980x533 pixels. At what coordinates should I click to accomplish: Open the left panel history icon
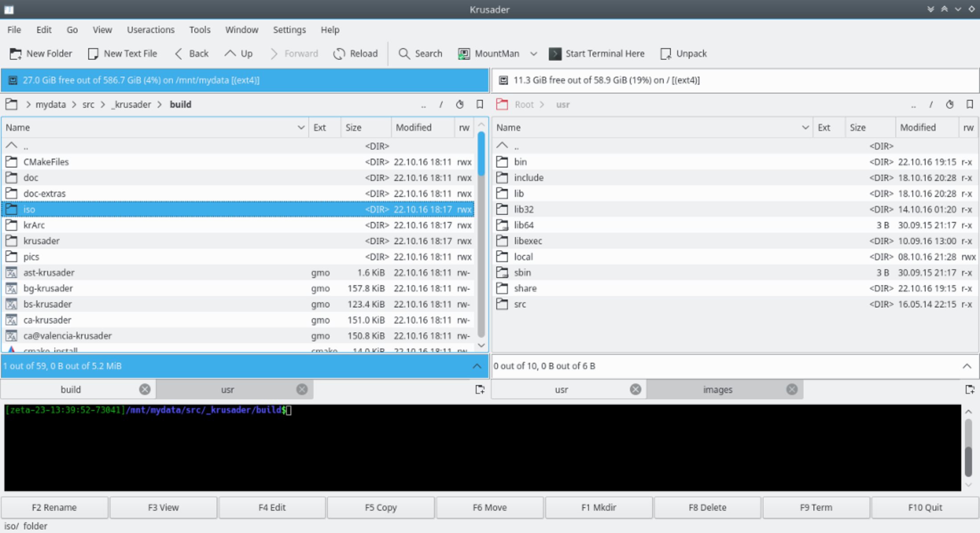[x=459, y=104]
